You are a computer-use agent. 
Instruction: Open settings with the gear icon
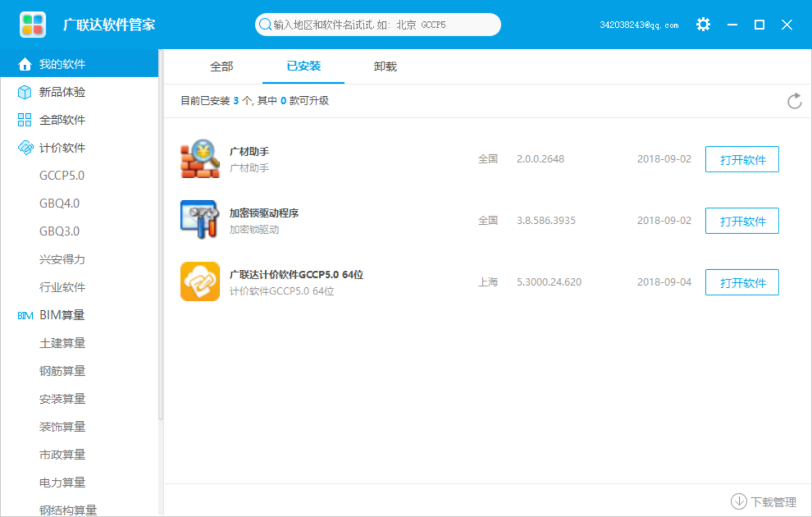tap(703, 25)
